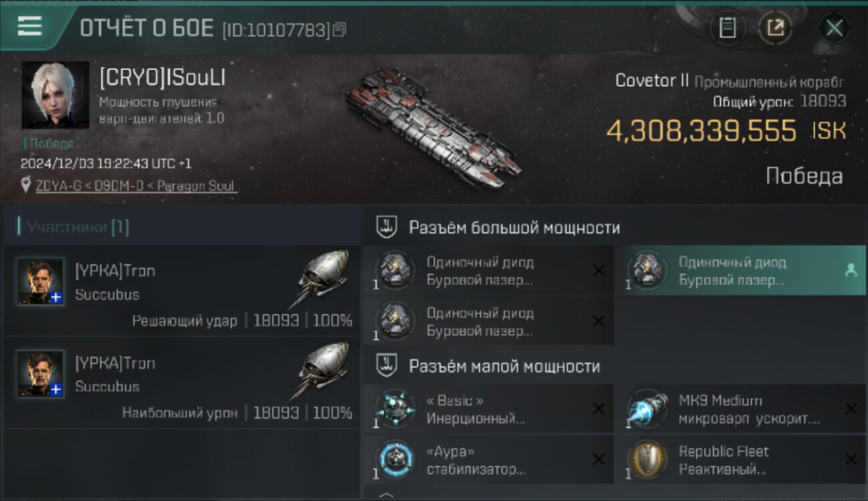Open the Basic Инерционный module
Screen dimensions: 868x501
tap(489, 409)
